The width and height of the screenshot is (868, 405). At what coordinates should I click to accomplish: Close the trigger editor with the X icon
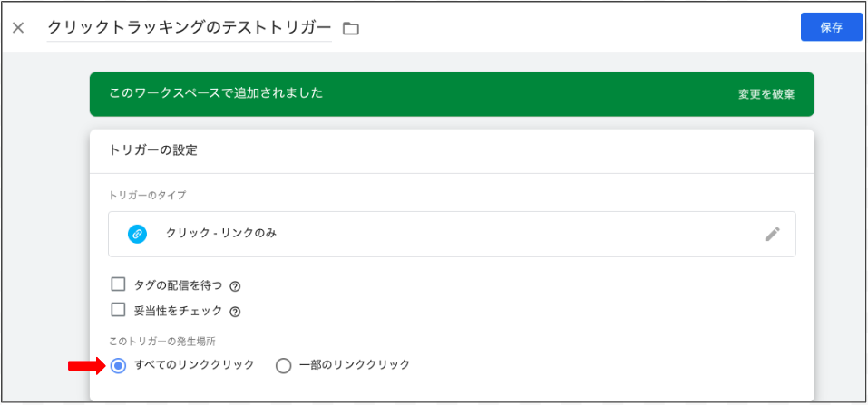click(18, 28)
